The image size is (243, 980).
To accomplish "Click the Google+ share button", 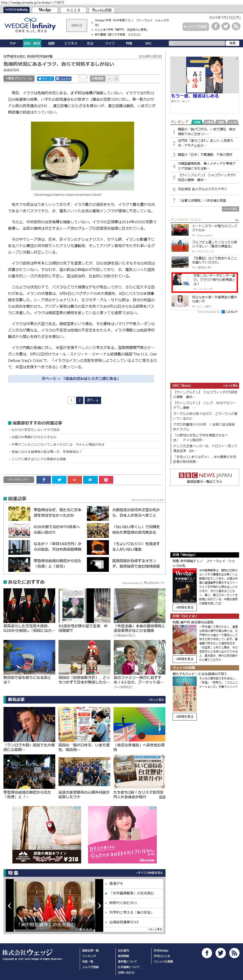I will pos(75,479).
